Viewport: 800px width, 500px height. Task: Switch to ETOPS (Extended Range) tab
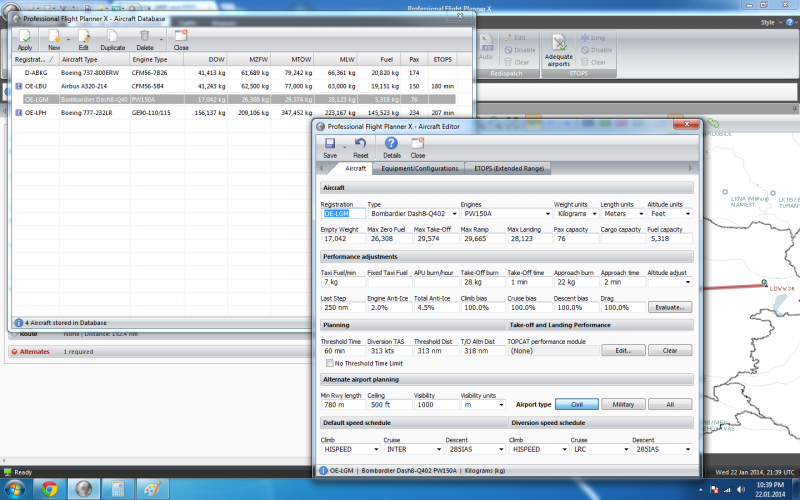tap(509, 168)
